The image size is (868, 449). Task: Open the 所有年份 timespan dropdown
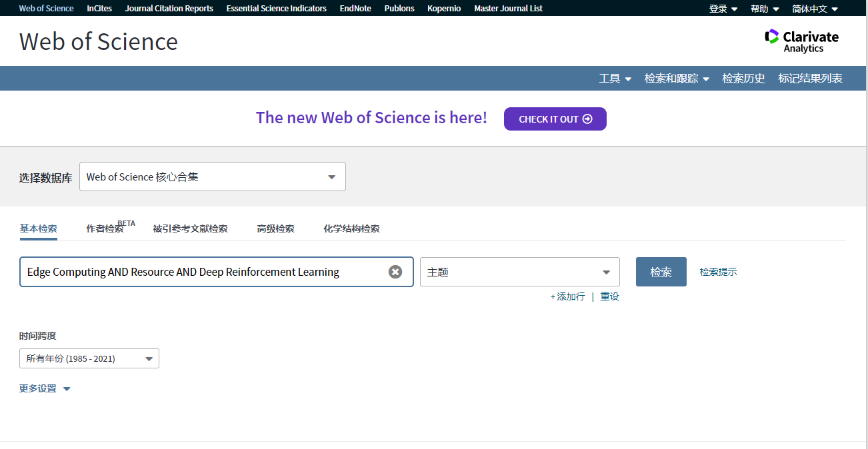click(89, 358)
